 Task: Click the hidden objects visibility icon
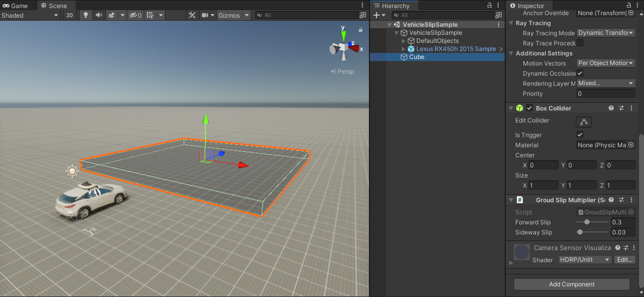pos(135,15)
